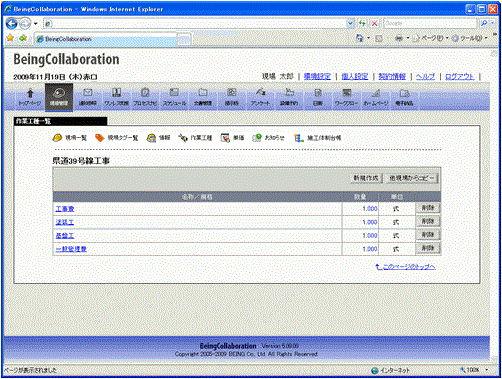
Task: Open お知らせ sub-menu icon
Action: point(268,138)
